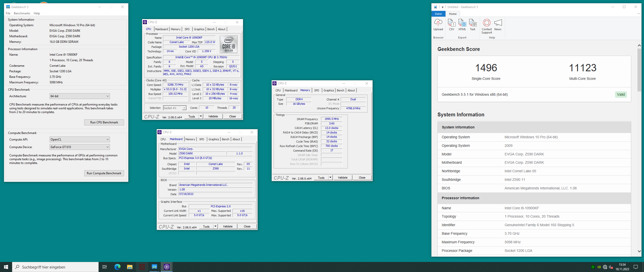Open the notification center icon
The image size is (644, 272).
(x=636, y=267)
